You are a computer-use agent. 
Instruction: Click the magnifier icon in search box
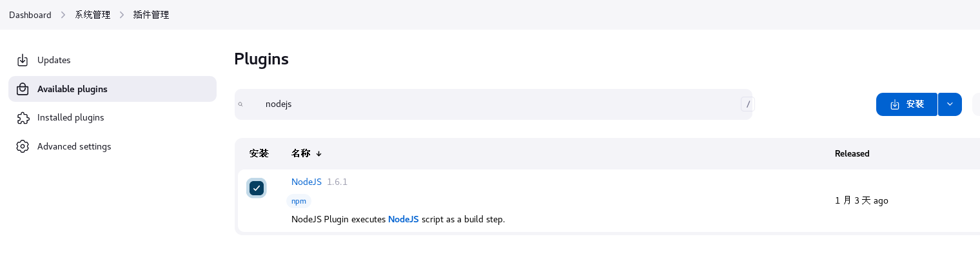[x=240, y=104]
